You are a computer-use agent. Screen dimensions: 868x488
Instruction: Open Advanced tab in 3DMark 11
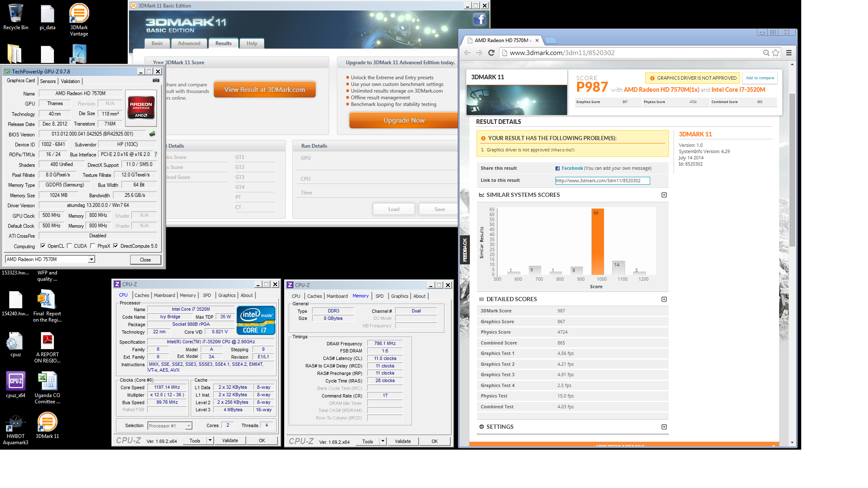(189, 43)
